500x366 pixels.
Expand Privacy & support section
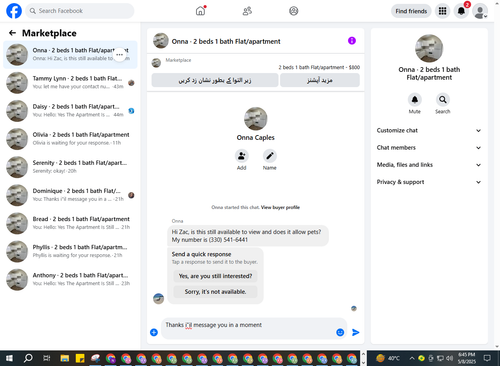(429, 182)
